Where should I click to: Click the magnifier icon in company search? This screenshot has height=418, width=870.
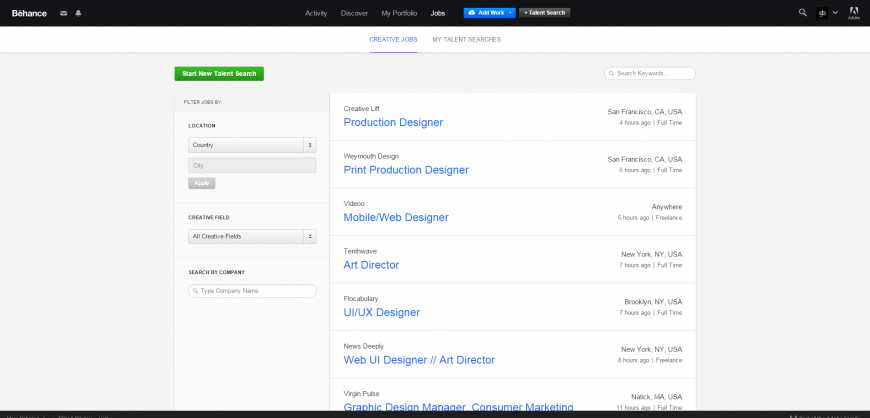196,291
